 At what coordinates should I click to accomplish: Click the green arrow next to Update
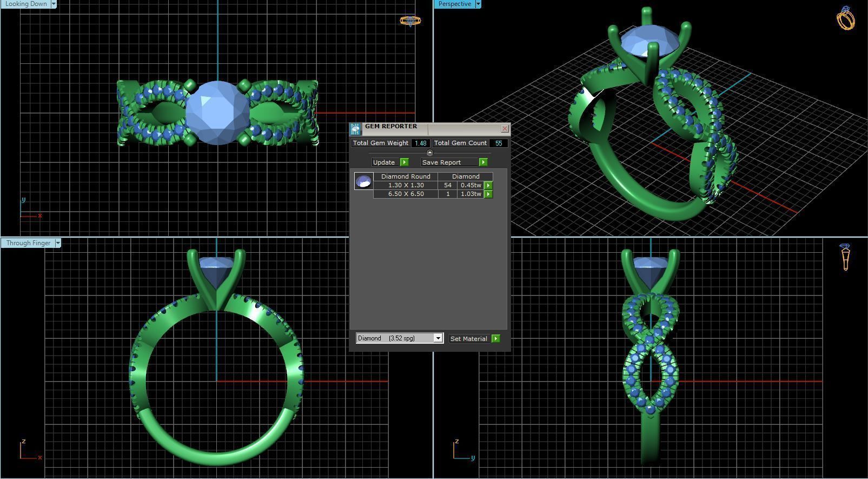tap(404, 162)
